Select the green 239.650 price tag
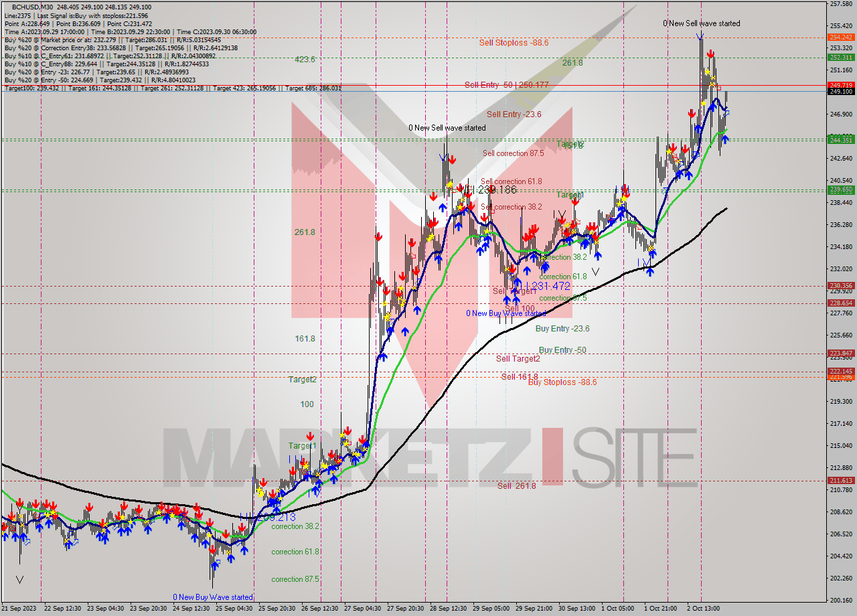857x616 pixels. (841, 189)
